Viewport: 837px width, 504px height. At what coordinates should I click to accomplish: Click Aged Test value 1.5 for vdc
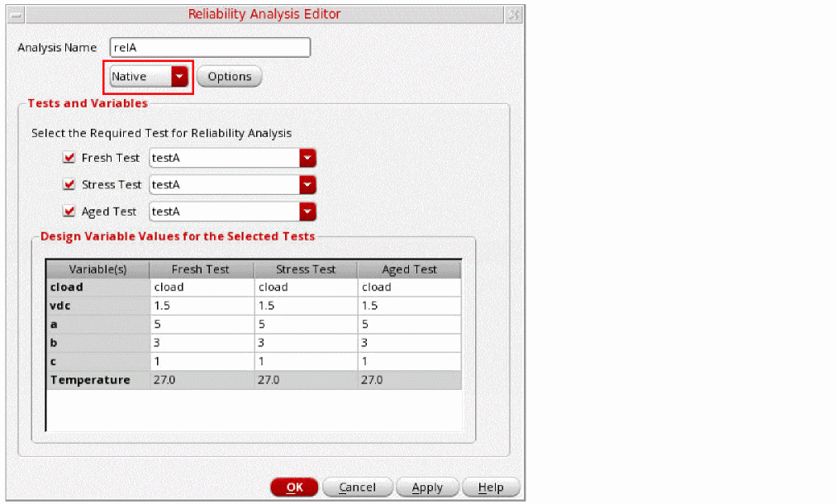[x=410, y=306]
